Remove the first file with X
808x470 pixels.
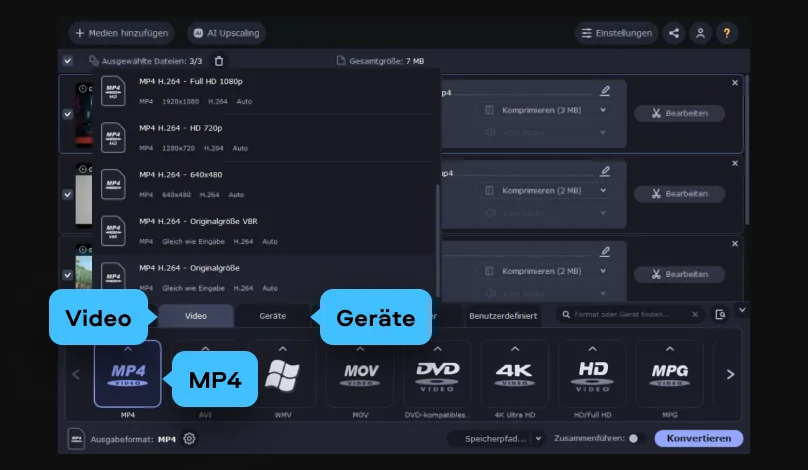(x=735, y=82)
